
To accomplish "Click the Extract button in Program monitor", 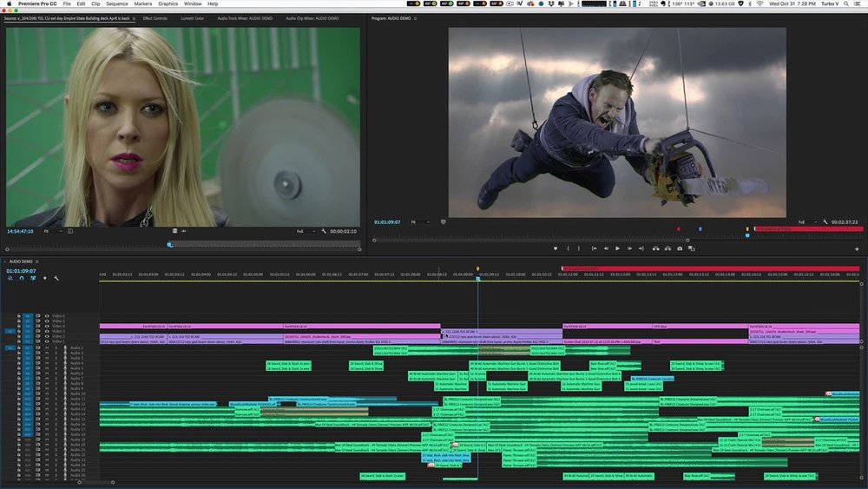I will 667,248.
